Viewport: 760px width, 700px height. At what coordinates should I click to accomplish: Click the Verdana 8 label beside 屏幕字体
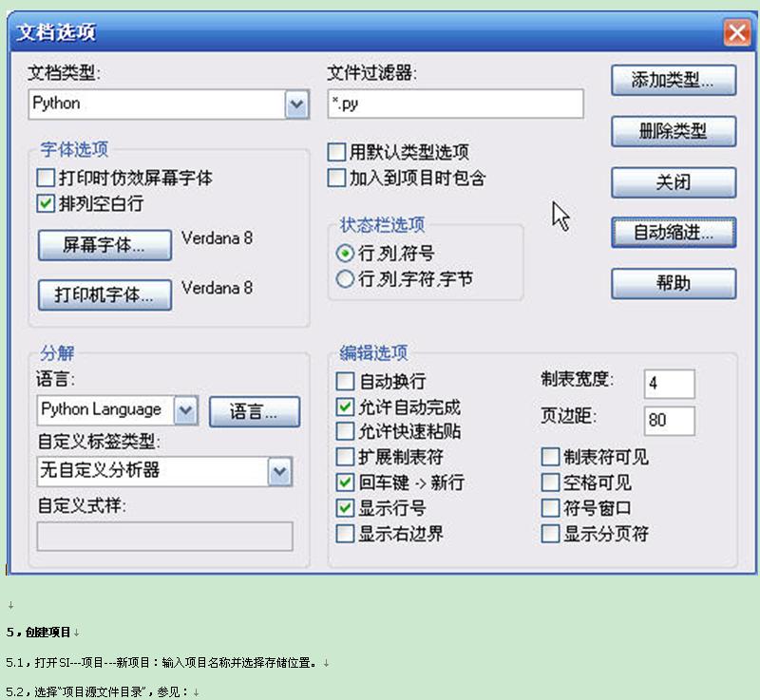tap(217, 237)
